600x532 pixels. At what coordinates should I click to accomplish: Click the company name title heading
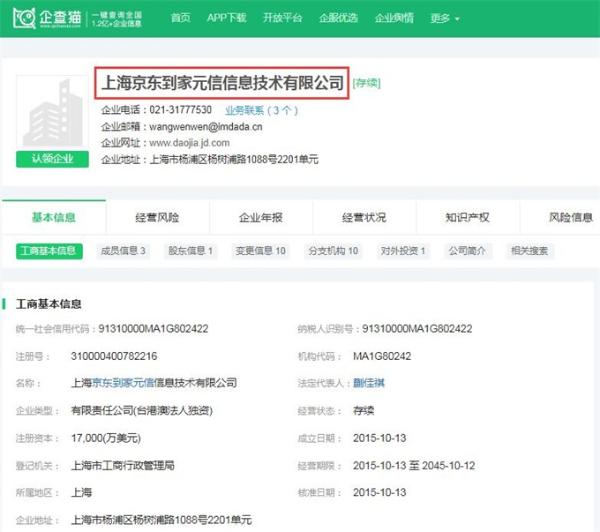click(222, 83)
